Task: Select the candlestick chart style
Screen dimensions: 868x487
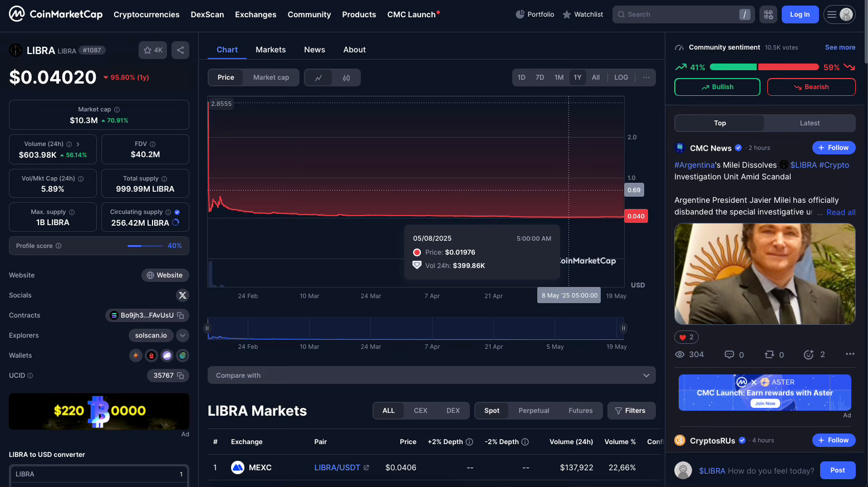Action: (x=346, y=77)
